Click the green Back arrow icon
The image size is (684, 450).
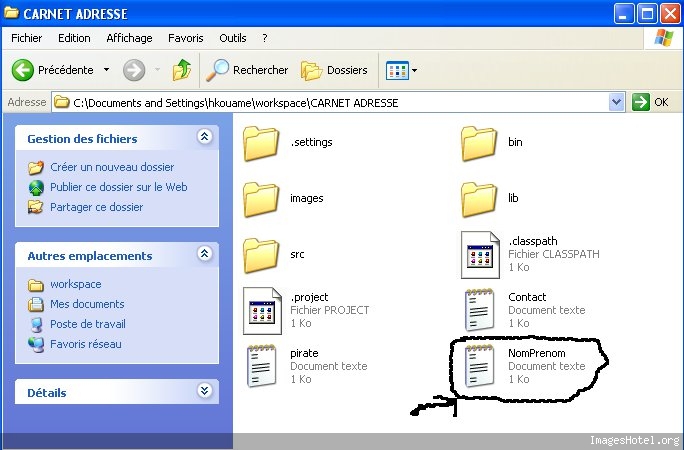tap(23, 70)
